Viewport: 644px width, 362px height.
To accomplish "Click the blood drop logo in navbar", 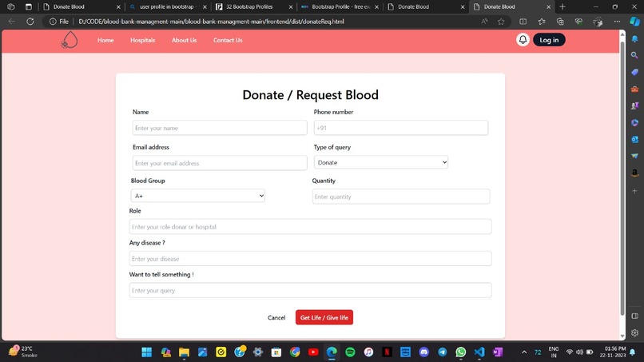I will (70, 40).
